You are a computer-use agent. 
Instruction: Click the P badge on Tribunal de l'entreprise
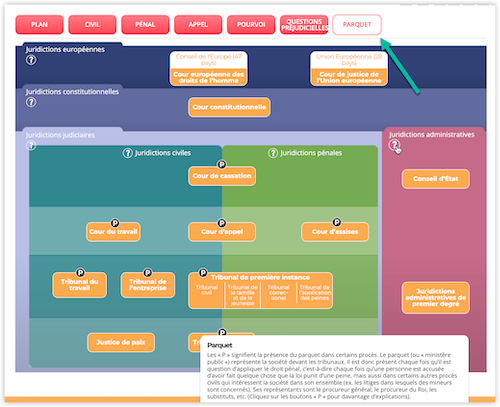148,272
